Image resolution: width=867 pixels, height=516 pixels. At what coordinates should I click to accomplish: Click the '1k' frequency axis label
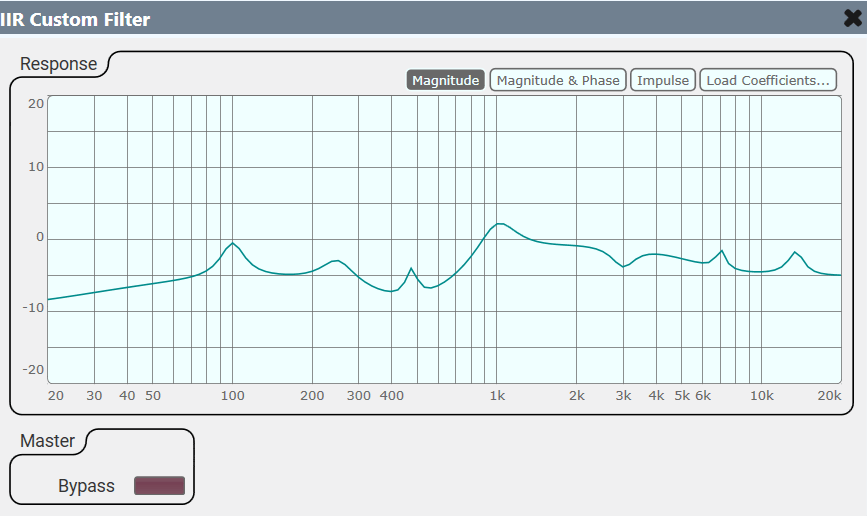(x=497, y=395)
